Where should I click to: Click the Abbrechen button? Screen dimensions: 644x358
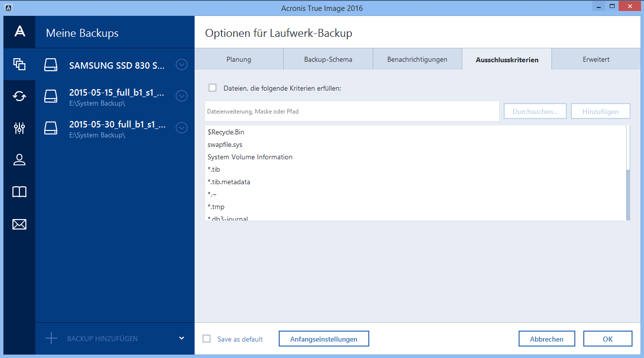pyautogui.click(x=546, y=339)
